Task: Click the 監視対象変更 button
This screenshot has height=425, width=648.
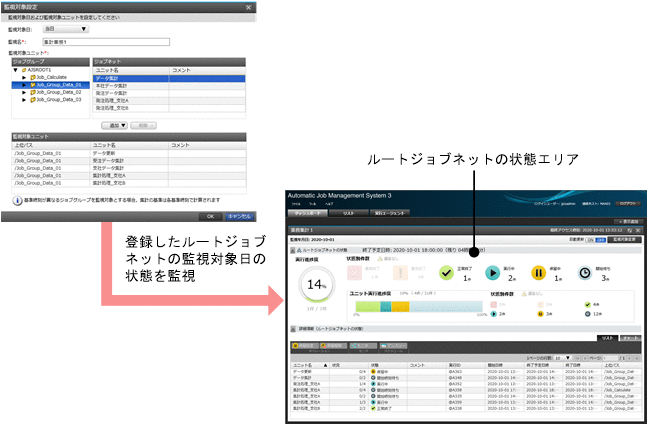Action: pyautogui.click(x=624, y=240)
